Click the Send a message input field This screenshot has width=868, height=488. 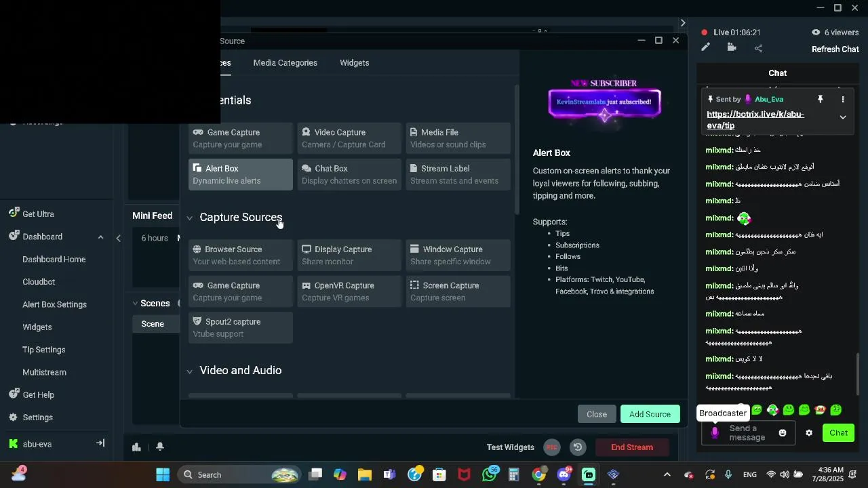[748, 432]
